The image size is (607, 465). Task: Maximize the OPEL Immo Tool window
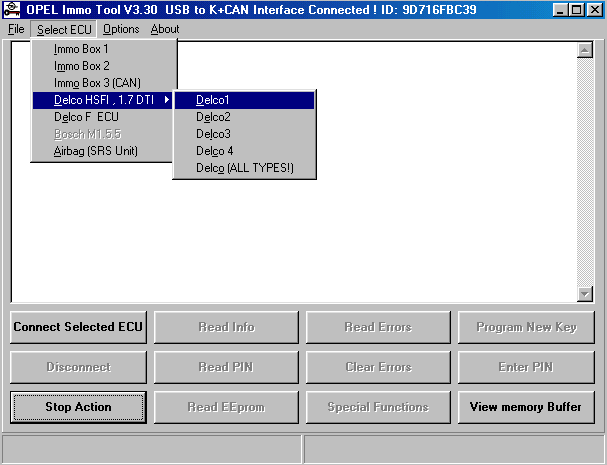coord(576,10)
